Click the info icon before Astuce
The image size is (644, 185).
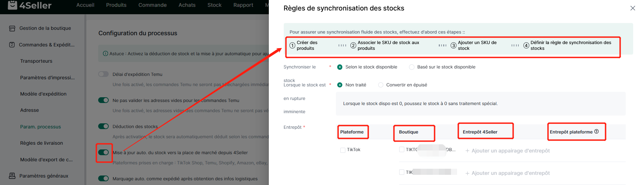click(105, 54)
